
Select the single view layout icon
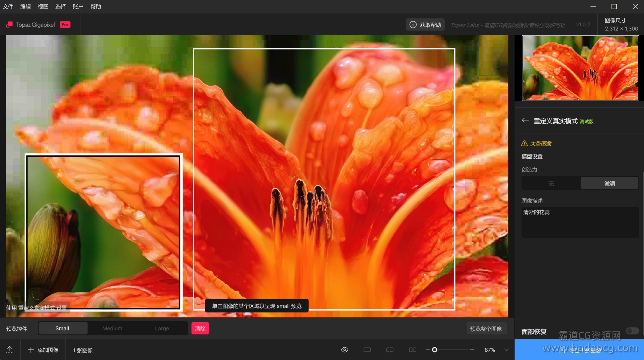(367, 350)
